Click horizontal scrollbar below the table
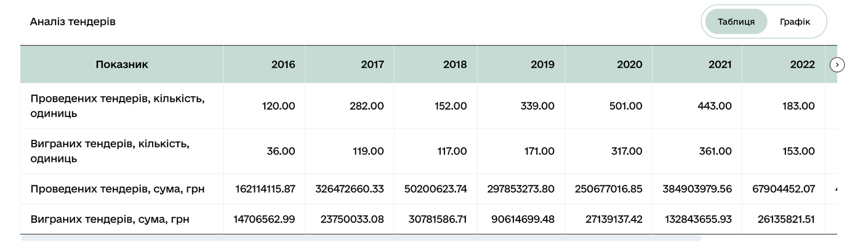 point(360,238)
